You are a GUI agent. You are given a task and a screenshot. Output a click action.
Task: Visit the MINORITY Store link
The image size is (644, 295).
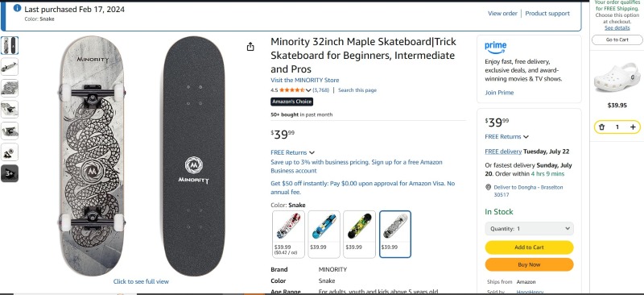tap(305, 81)
